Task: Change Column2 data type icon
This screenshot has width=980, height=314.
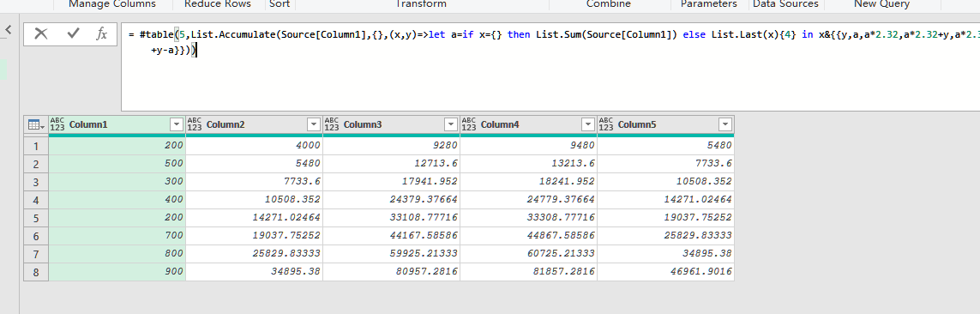Action: pos(195,124)
